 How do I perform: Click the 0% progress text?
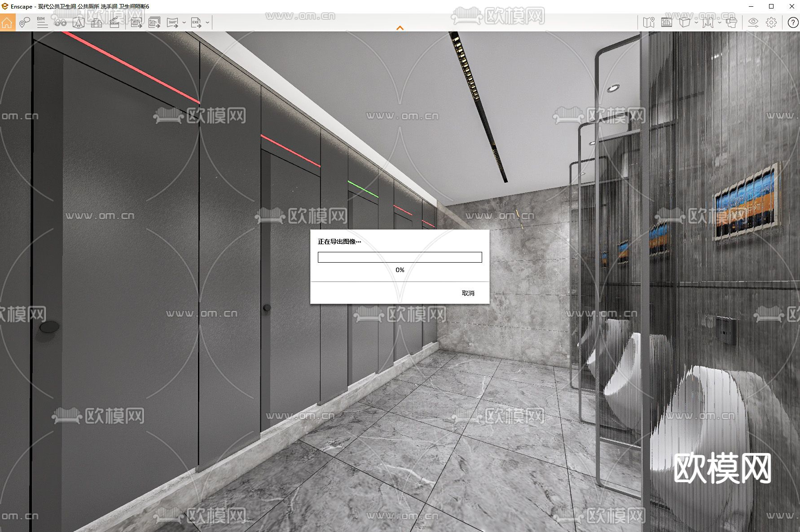(x=400, y=270)
